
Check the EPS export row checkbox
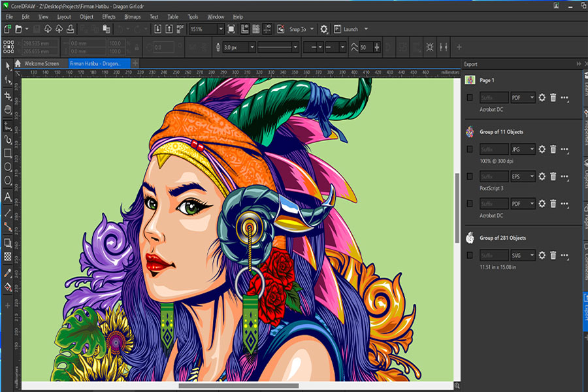click(470, 176)
